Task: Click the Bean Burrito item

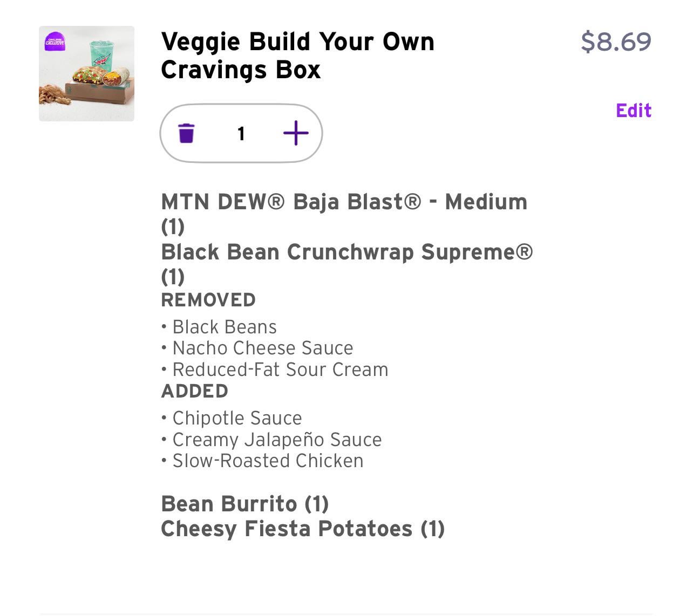Action: click(x=244, y=504)
